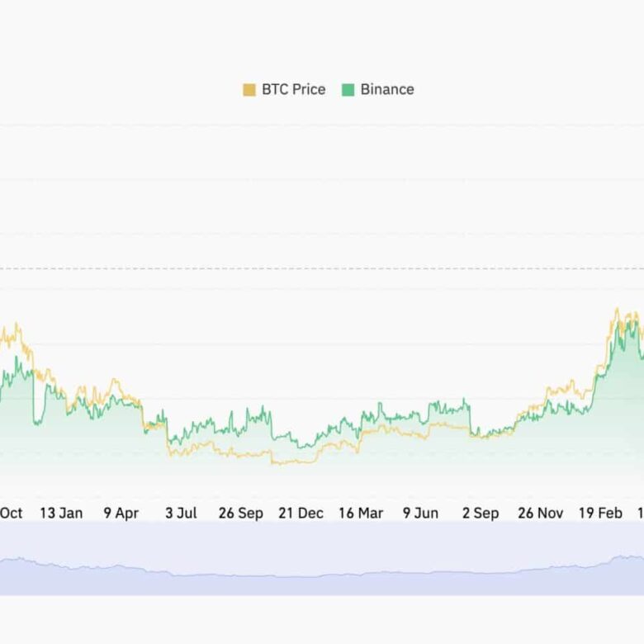Click the dashed horizontal reference line
Screen dimensions: 644x644
coord(322,268)
